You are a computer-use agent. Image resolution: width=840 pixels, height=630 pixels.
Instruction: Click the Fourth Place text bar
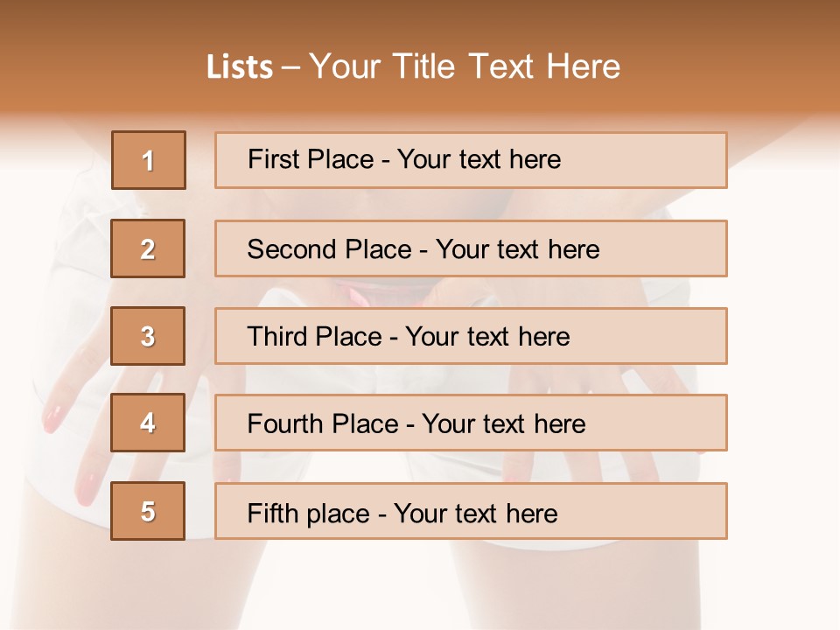pyautogui.click(x=471, y=423)
